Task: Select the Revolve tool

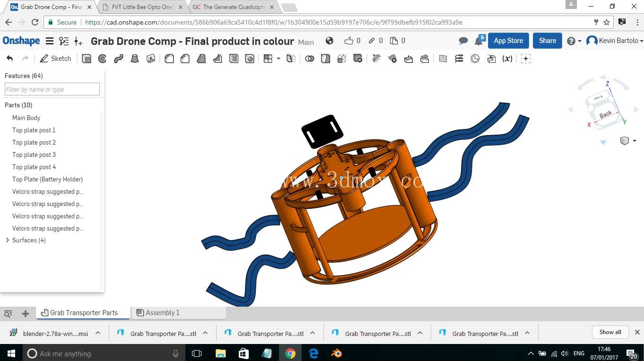Action: pyautogui.click(x=102, y=59)
